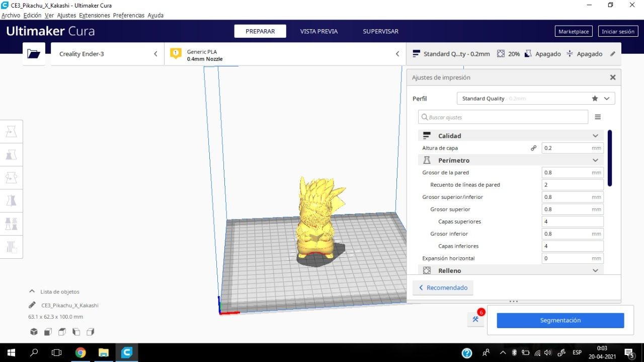The image size is (644, 362).
Task: Select the Rotate tool in left toolbar
Action: coord(11,178)
